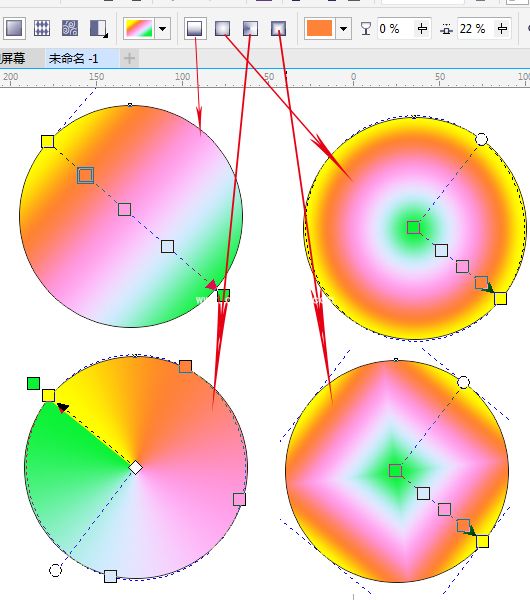Select pink node on conical gradient edge
The image size is (530, 600).
point(240,499)
